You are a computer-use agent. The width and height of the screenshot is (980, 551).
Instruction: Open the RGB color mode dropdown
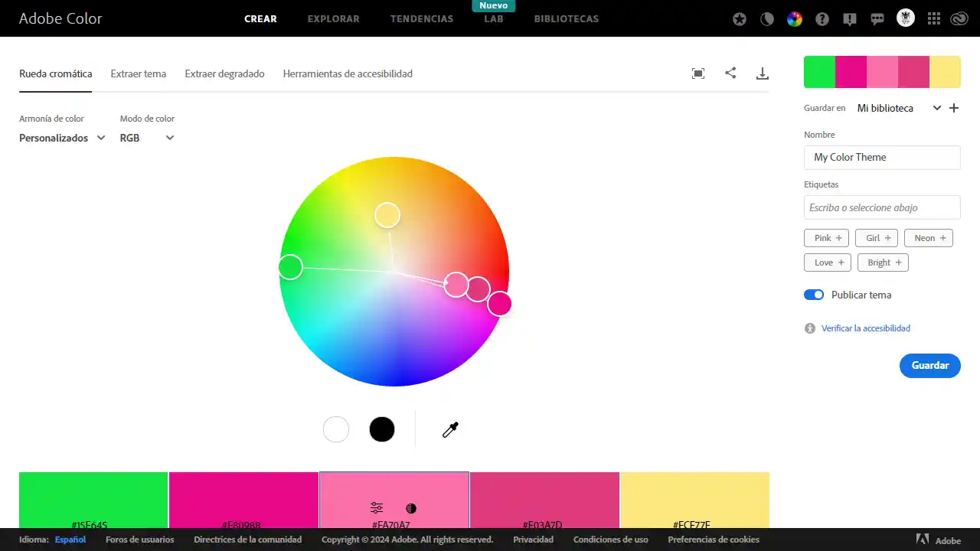pos(145,138)
